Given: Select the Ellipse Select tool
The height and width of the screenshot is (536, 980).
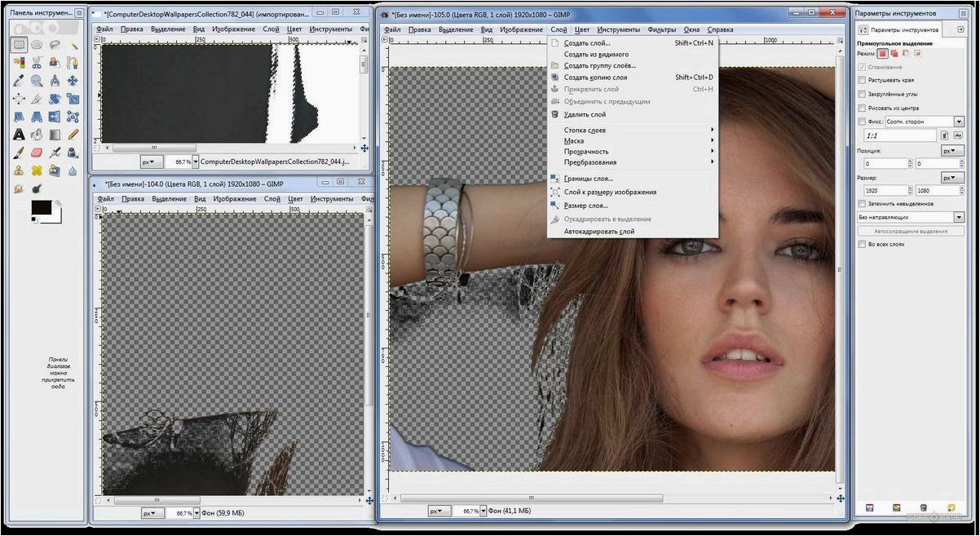Looking at the screenshot, I should (x=37, y=45).
